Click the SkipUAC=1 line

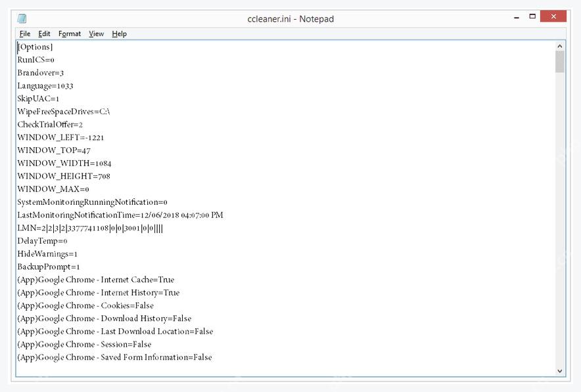click(38, 99)
